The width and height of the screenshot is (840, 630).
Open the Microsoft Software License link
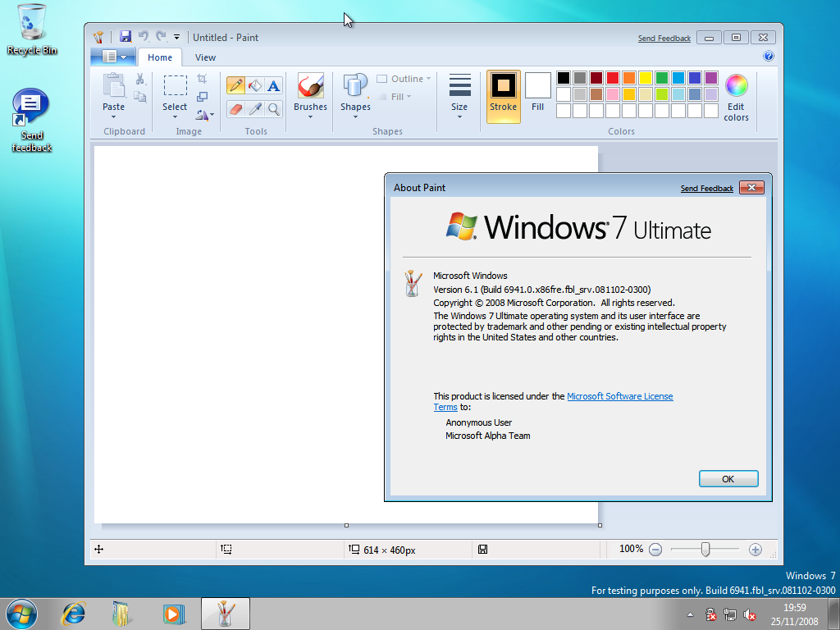click(620, 396)
